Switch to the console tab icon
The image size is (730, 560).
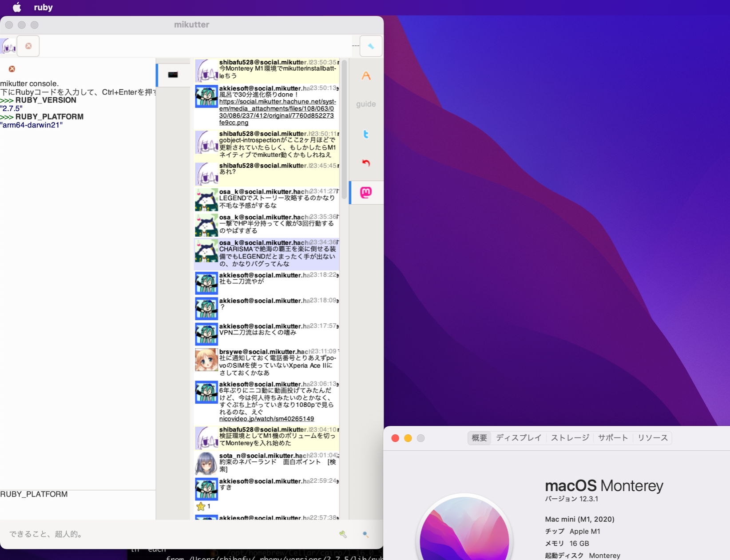(173, 75)
